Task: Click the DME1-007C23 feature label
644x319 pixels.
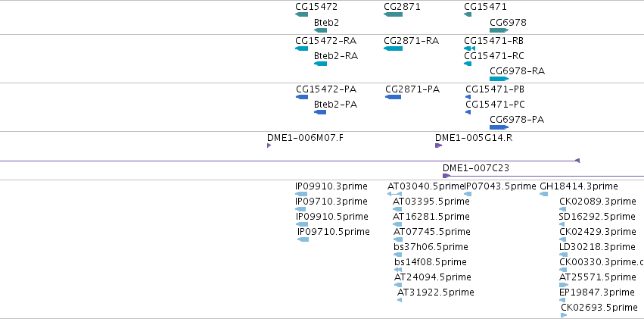Action: 475,167
